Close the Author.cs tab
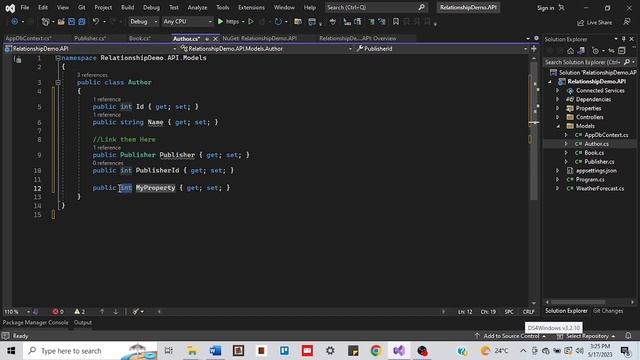This screenshot has width=640, height=360. [x=216, y=38]
